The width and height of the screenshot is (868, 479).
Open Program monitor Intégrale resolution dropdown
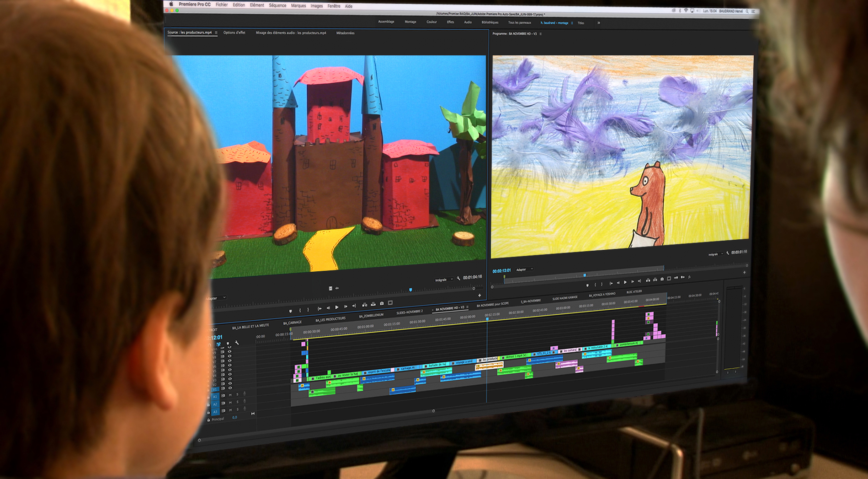pyautogui.click(x=714, y=254)
